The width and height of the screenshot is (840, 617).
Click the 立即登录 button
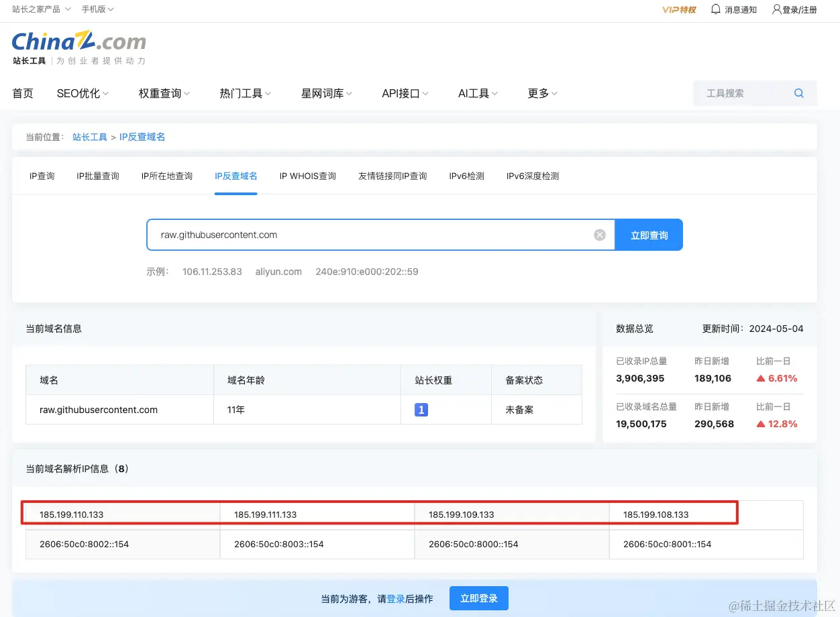click(x=479, y=598)
